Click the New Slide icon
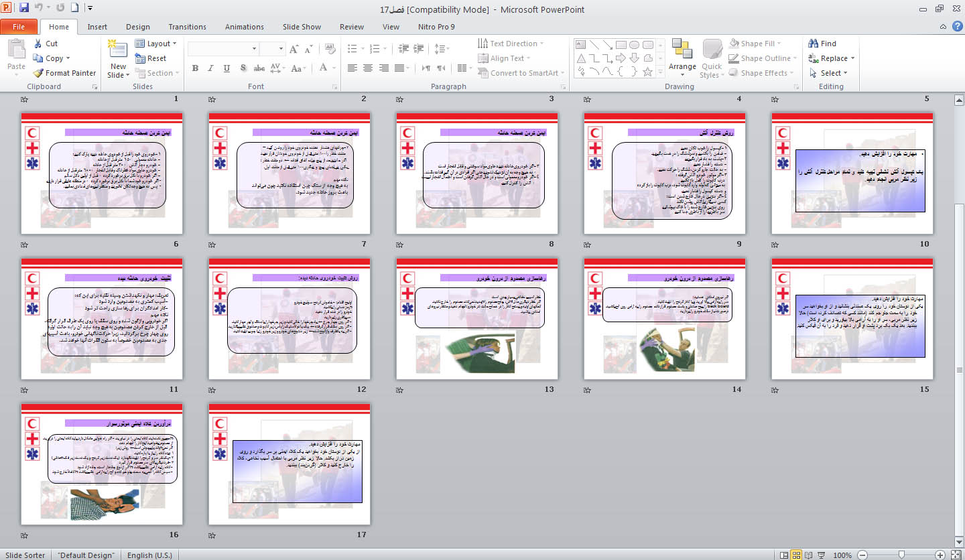This screenshot has width=965, height=560. (x=118, y=50)
